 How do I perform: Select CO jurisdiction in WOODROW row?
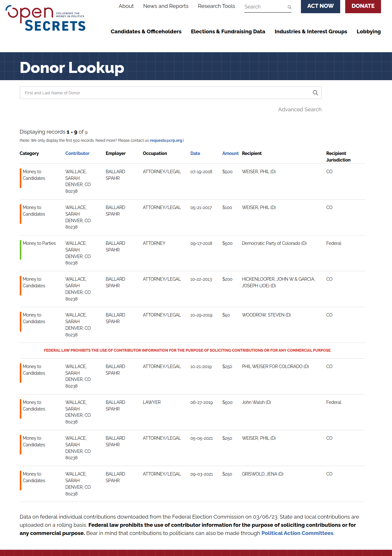[x=329, y=315]
